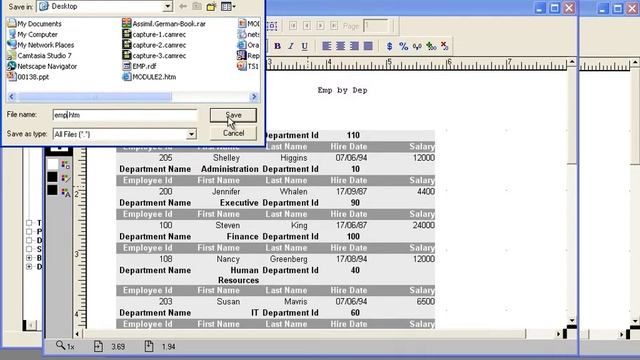Click the box next to T node
Screen dimensions: 640x360
pos(29,223)
